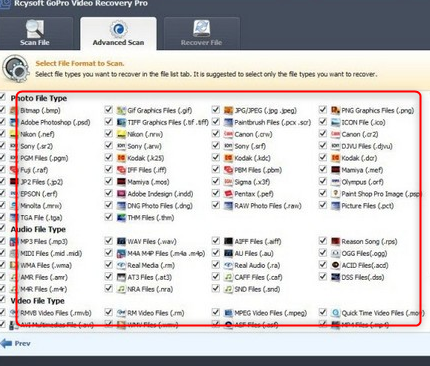Toggle the M4A M4P Files checkbox
Viewport: 430px width, 366px height.
click(109, 253)
